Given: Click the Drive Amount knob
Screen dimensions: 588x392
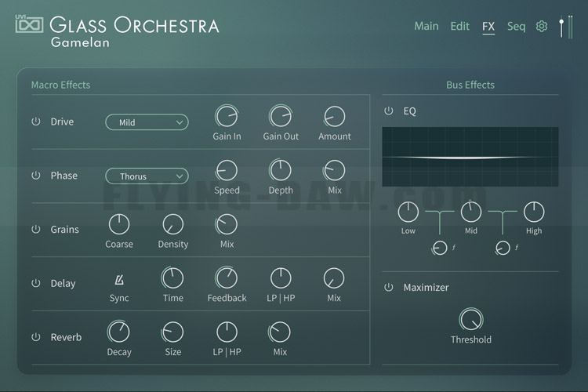Looking at the screenshot, I should coord(335,116).
